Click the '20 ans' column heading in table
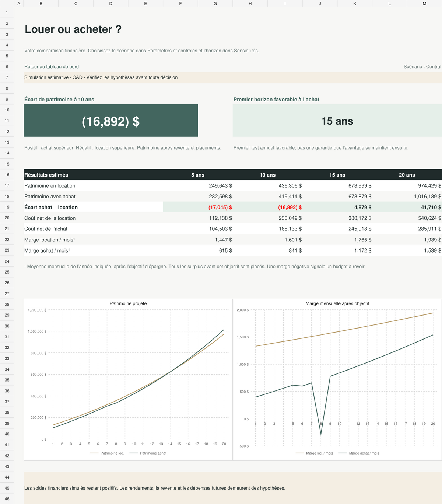 tap(407, 175)
